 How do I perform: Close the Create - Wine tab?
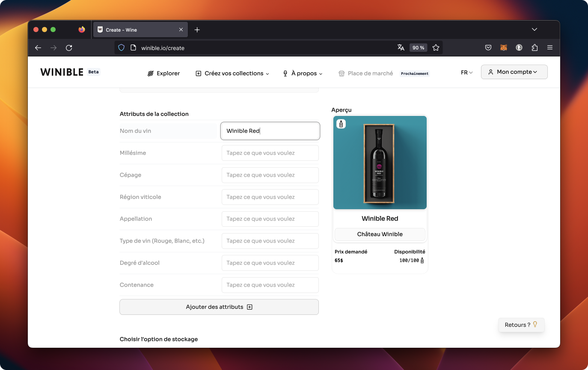pyautogui.click(x=181, y=30)
